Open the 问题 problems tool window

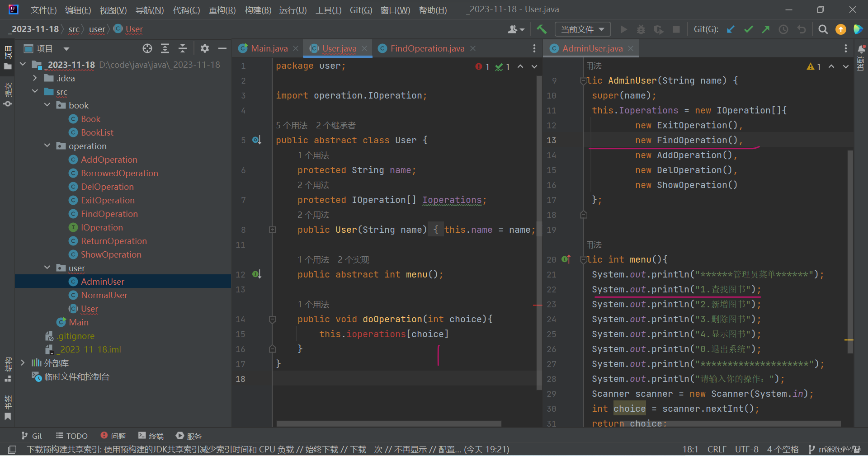(x=113, y=436)
